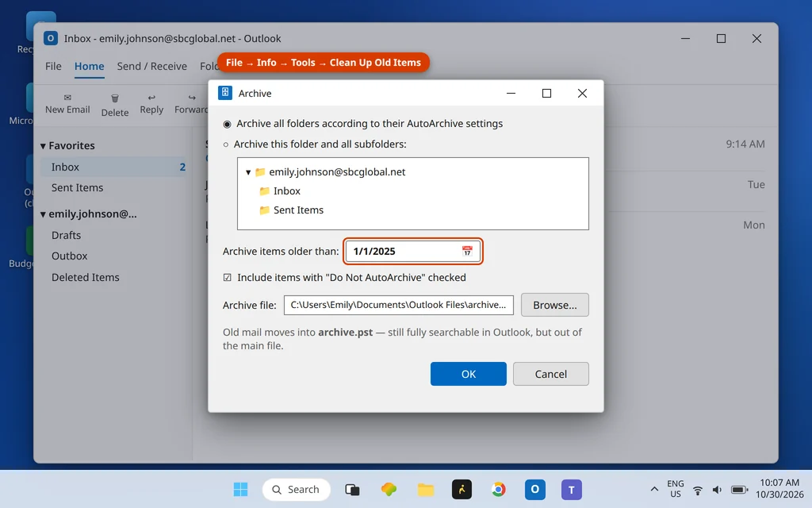The height and width of the screenshot is (508, 812).
Task: Collapse emily.johnson@sbcglobal.net in Archive tree
Action: coord(248,172)
